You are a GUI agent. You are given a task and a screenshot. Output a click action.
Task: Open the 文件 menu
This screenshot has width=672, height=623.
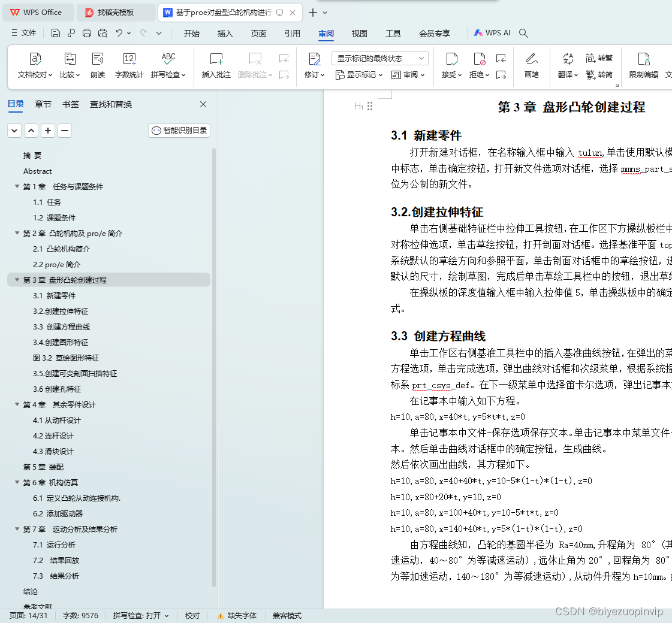[x=24, y=33]
